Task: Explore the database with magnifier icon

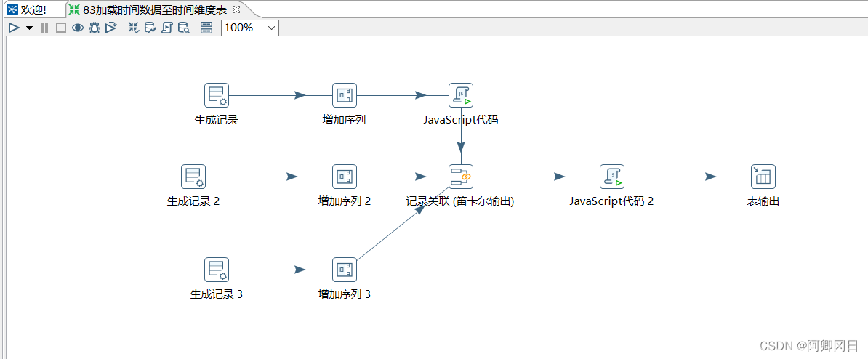Action: 183,28
